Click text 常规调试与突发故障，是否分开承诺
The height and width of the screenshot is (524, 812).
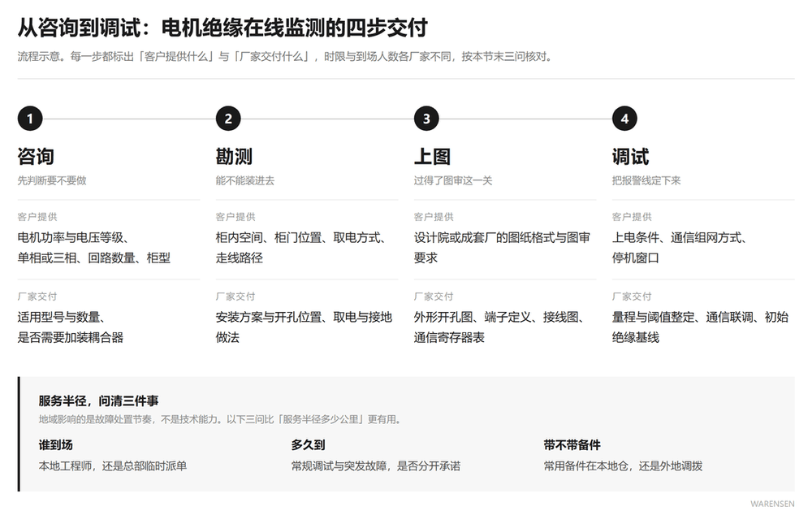tap(376, 466)
